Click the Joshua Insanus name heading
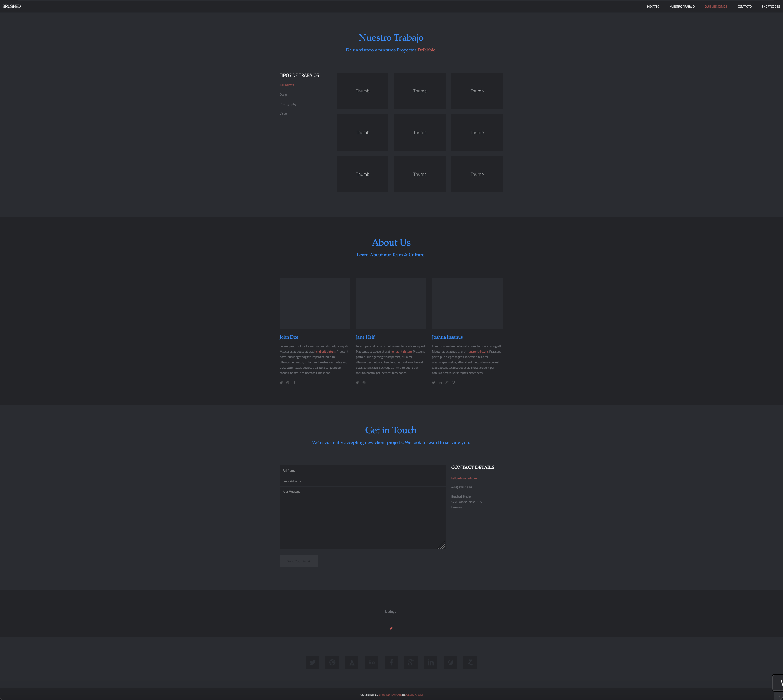Image resolution: width=783 pixels, height=700 pixels. point(447,337)
